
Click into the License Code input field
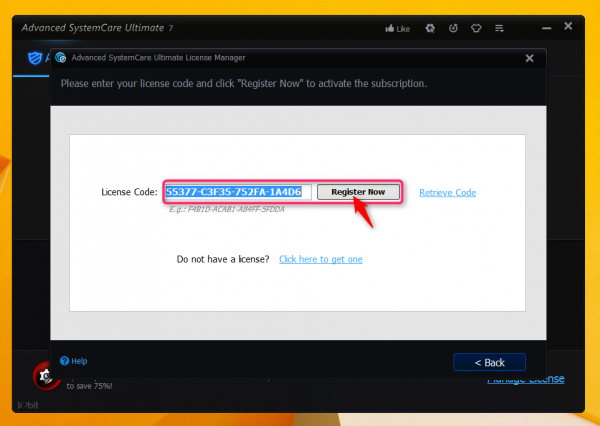pos(238,192)
